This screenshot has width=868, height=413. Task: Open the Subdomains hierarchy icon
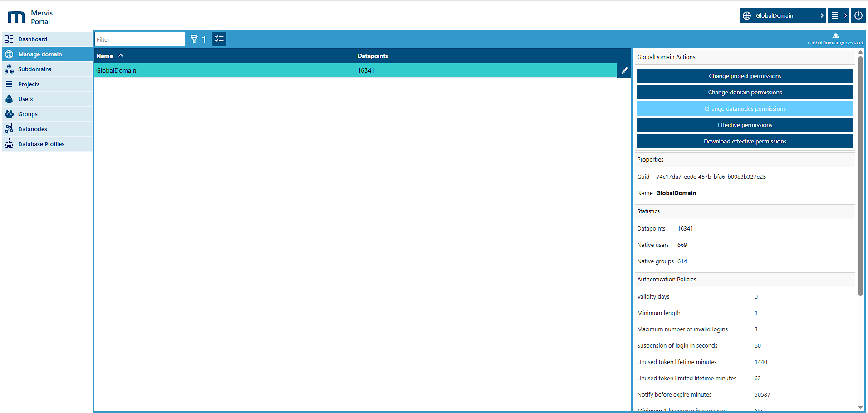pos(9,69)
